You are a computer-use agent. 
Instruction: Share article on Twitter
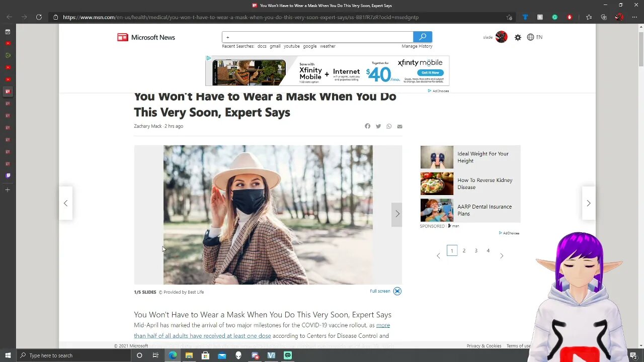click(x=378, y=126)
